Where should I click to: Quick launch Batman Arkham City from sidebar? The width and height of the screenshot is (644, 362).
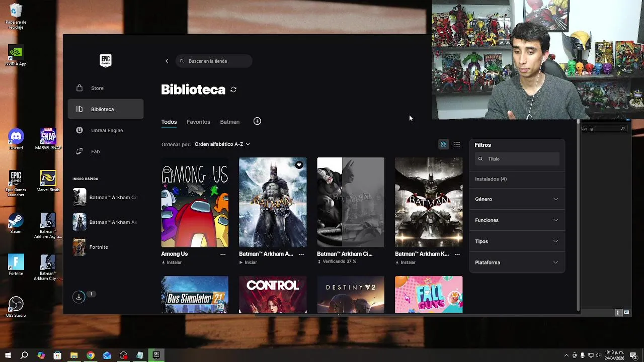click(x=106, y=197)
